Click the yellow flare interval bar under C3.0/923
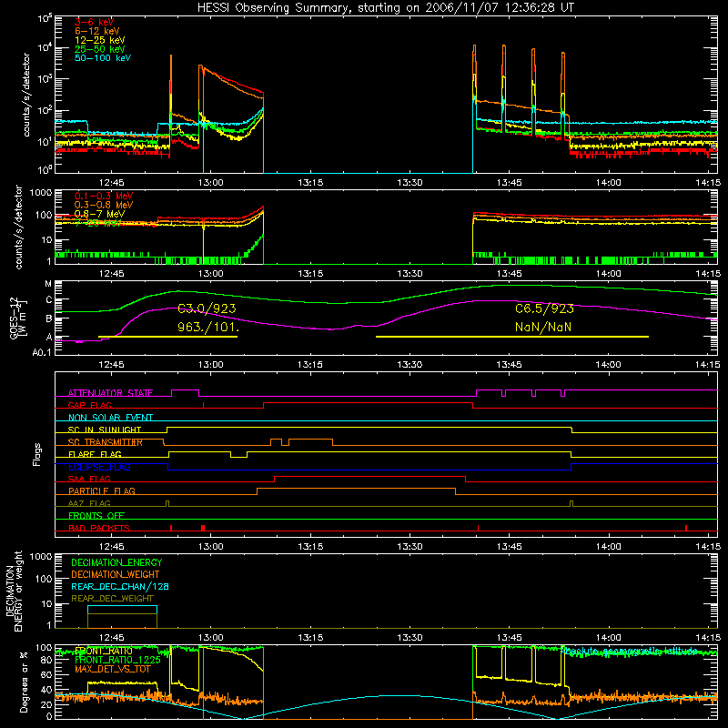728x728 pixels. (167, 337)
